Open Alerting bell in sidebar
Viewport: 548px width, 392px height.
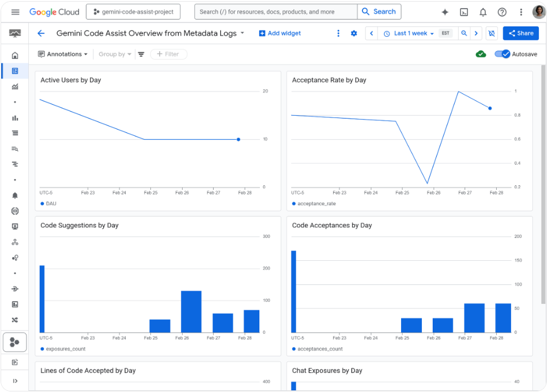tap(15, 196)
